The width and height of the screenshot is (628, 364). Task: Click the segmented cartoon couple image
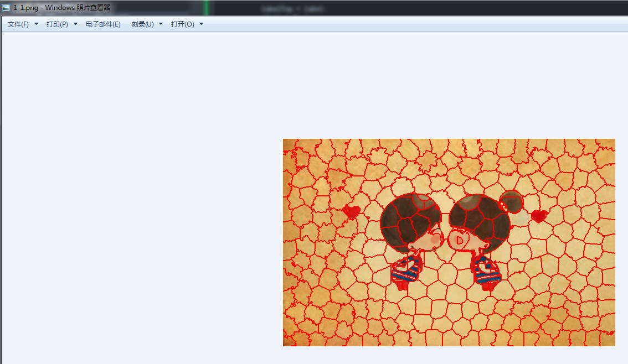point(449,242)
